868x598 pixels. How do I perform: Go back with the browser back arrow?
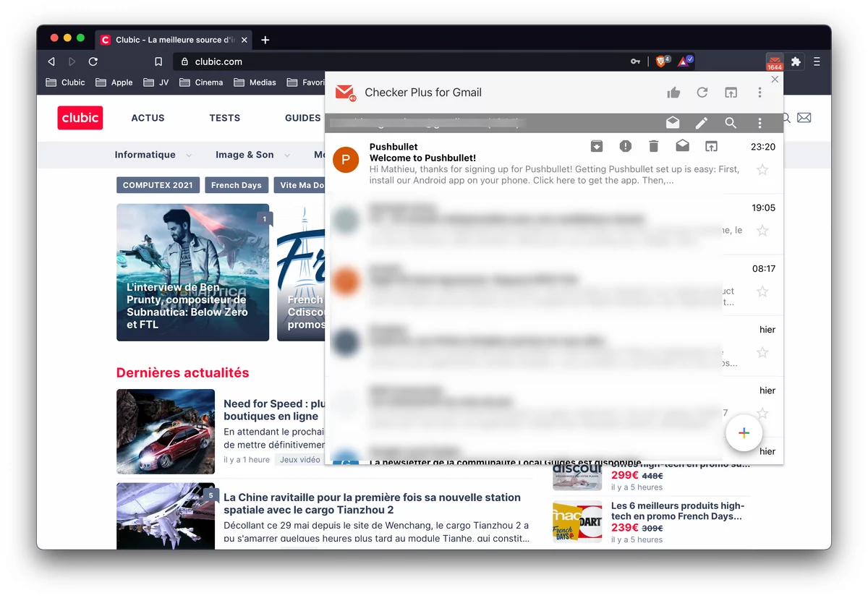pos(51,61)
